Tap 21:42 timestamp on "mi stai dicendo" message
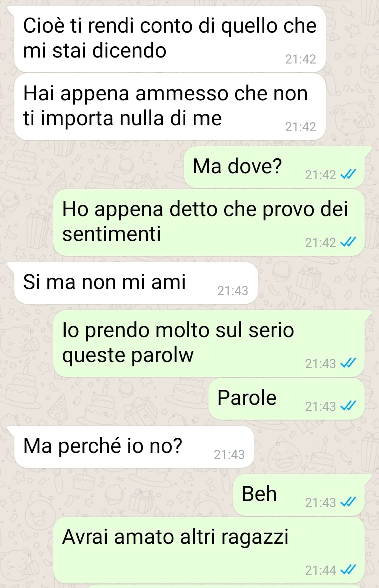Screen dimensions: 379x588 coord(300,59)
